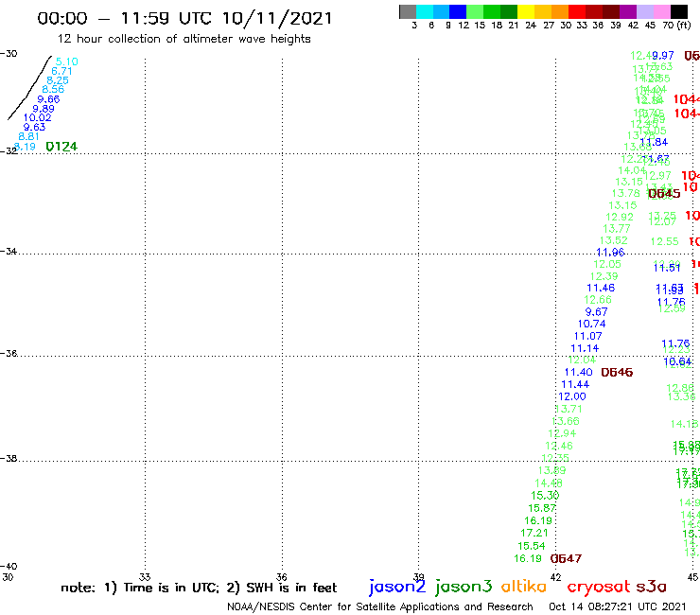This screenshot has height=615, width=700.
Task: Click the 13.71 wave height value
Action: pos(569,409)
